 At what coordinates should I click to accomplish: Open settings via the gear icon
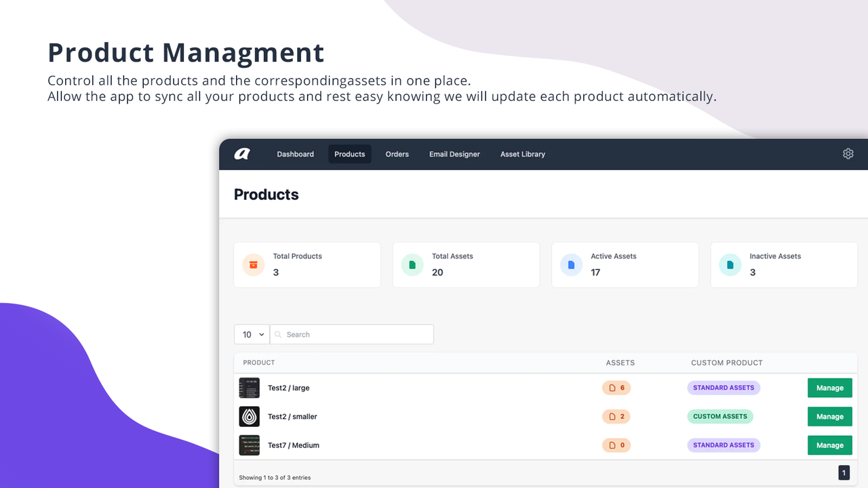(848, 154)
